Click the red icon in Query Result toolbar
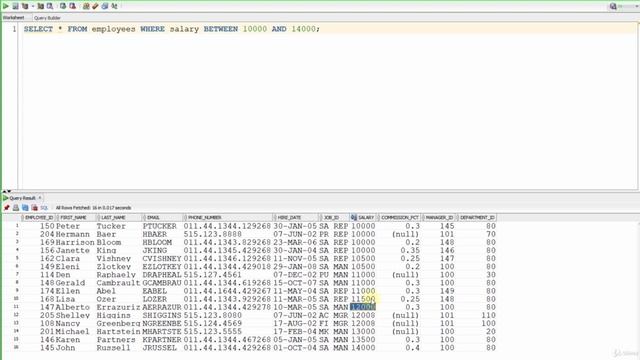This screenshot has height=360, width=640. click(x=35, y=208)
